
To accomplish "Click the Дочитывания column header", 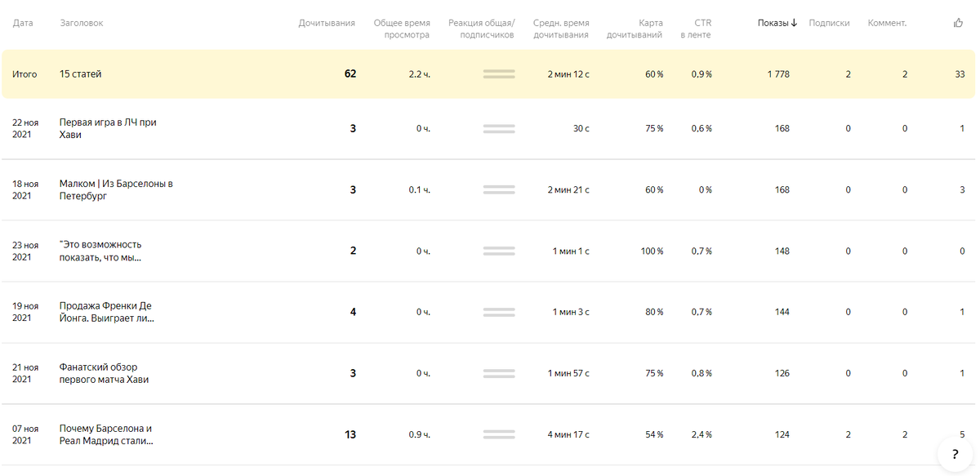I will [x=327, y=23].
